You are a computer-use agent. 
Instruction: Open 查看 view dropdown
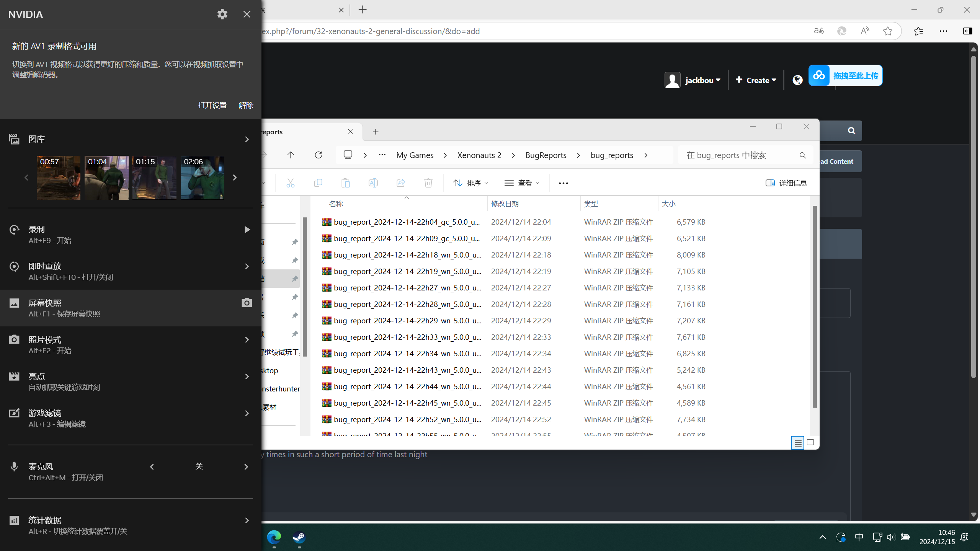click(522, 183)
